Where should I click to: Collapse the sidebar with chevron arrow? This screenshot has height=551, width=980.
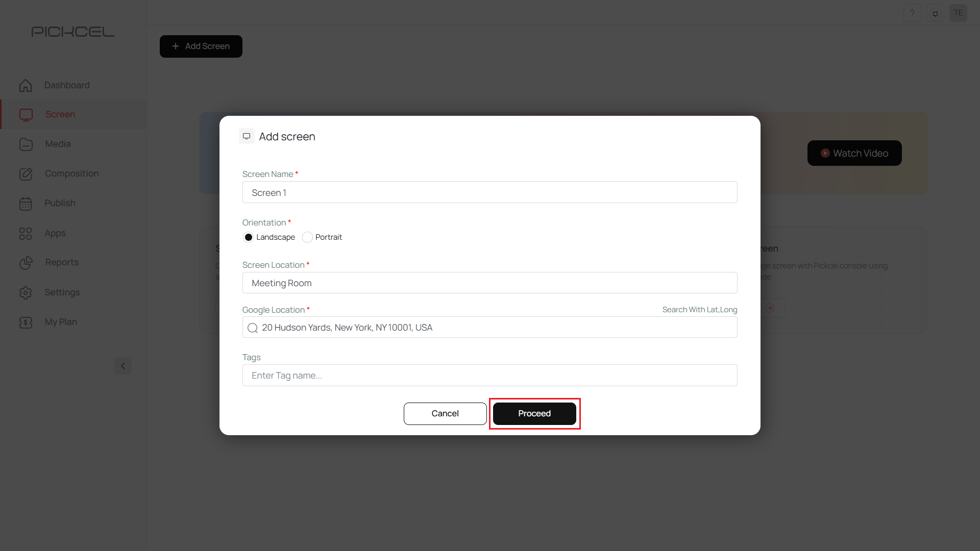[123, 366]
